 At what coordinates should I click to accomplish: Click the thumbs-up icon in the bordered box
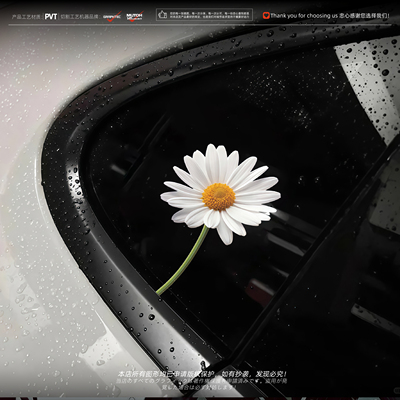point(162,15)
